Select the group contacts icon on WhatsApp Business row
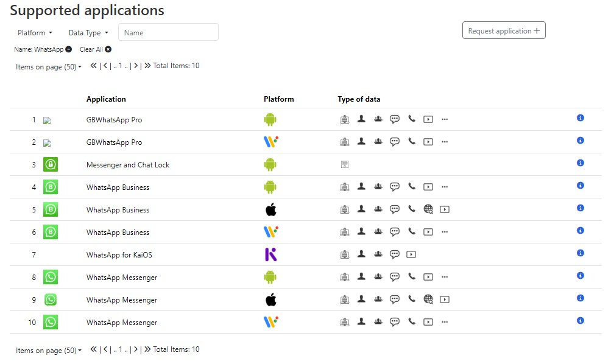 pos(378,186)
